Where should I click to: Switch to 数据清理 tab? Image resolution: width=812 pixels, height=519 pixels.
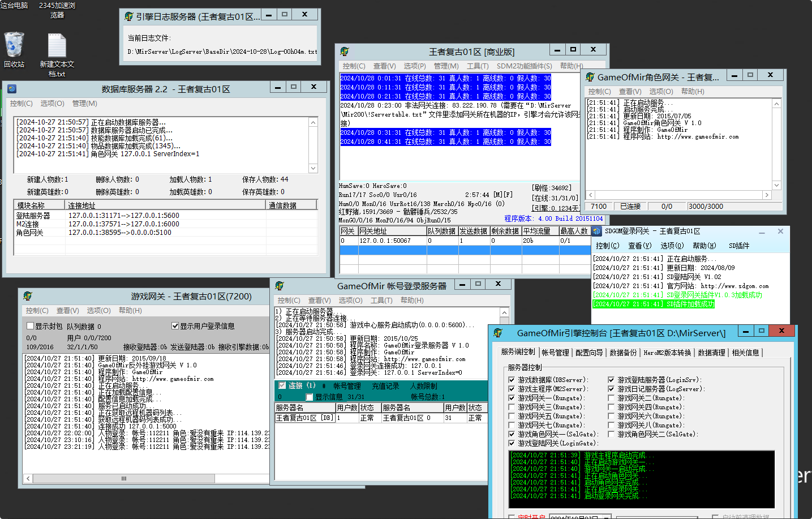point(711,353)
